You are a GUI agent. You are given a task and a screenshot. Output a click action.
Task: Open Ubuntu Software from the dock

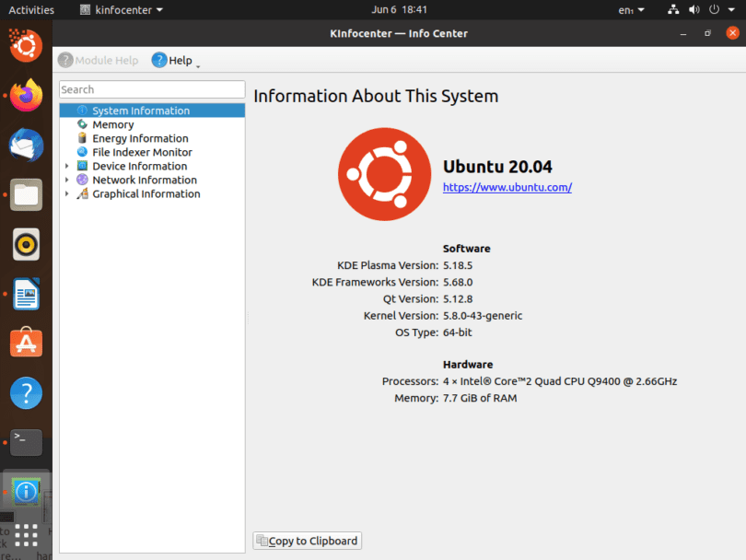[x=25, y=343]
